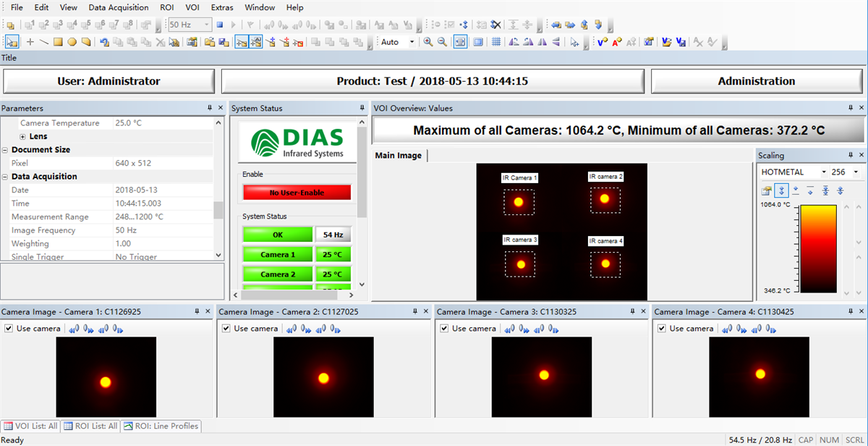Stop acquisition with the blue stop icon
The image size is (868, 446).
coord(218,23)
